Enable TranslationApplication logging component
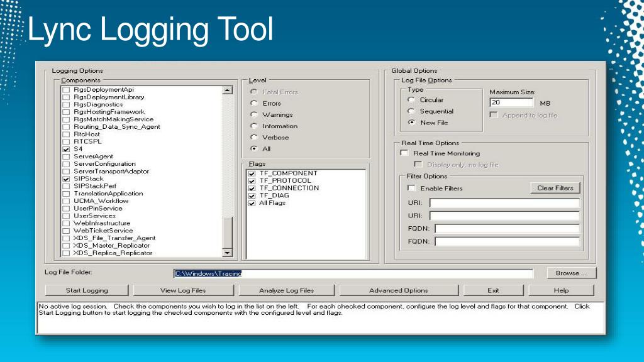The image size is (644, 362). [x=66, y=194]
